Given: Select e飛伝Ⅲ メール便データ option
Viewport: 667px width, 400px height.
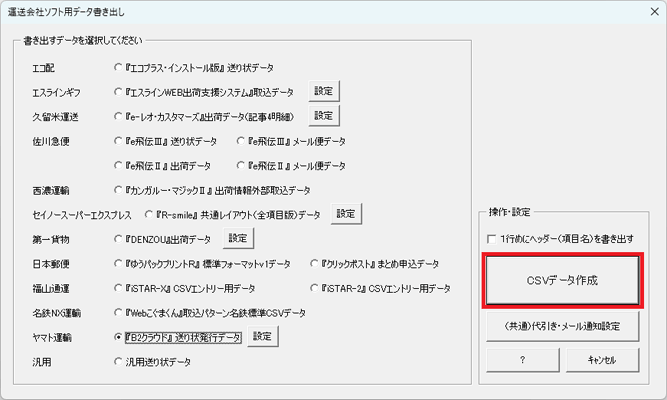Looking at the screenshot, I should pyautogui.click(x=241, y=141).
